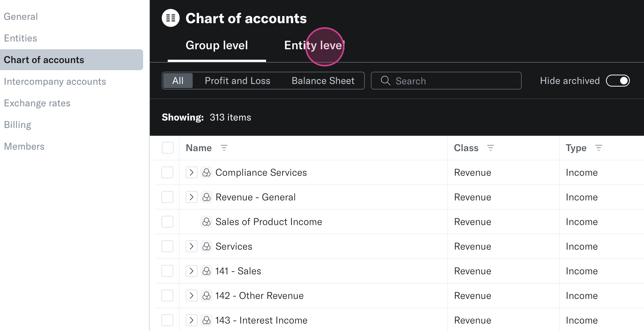Click group icon beside 142 - Other Revenue
The image size is (644, 331).
tap(206, 296)
